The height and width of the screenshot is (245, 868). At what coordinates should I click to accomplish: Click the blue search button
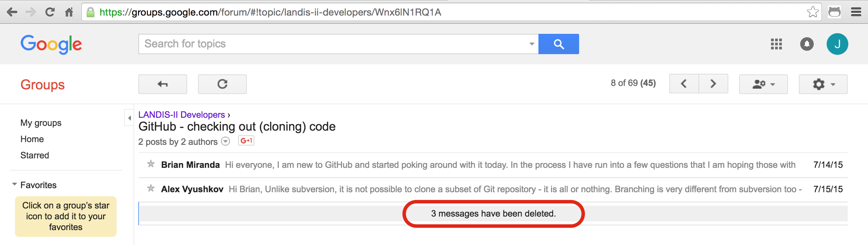[x=558, y=44]
